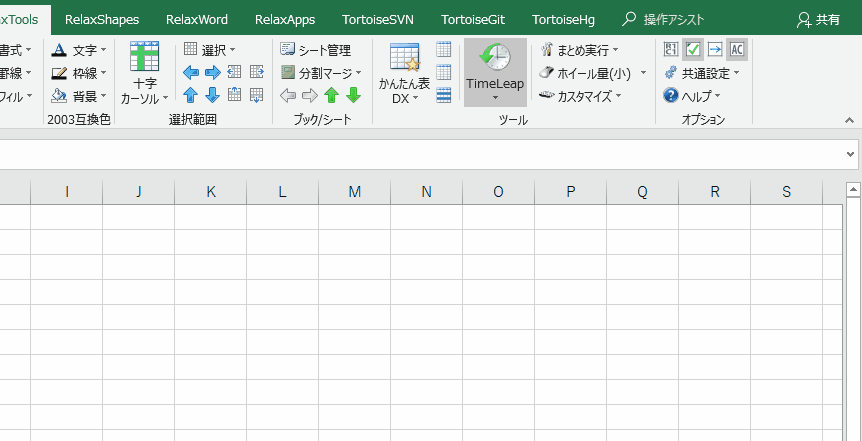Click the vertical scrollbar up arrow
This screenshot has height=441, width=862.
[x=853, y=190]
